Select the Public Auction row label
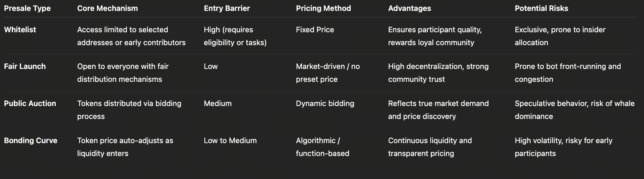Image resolution: width=644 pixels, height=179 pixels. (30, 104)
